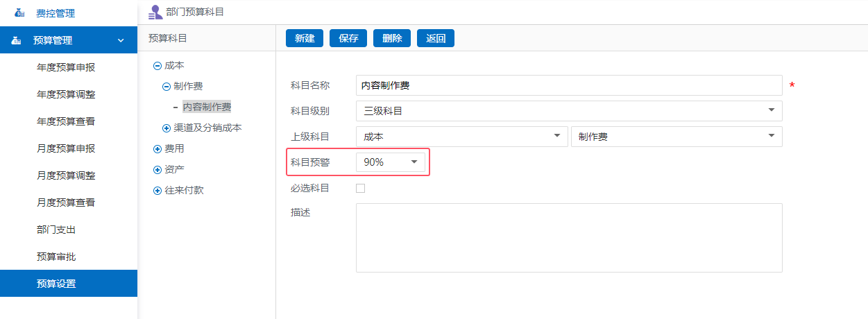The height and width of the screenshot is (319, 868).
Task: Open 预算审批 in the sidebar
Action: point(56,257)
